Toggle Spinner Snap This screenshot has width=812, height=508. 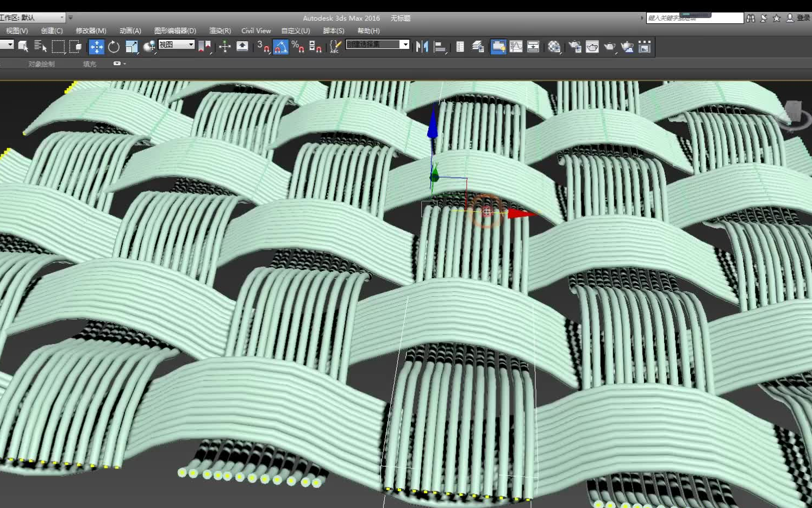tap(315, 47)
